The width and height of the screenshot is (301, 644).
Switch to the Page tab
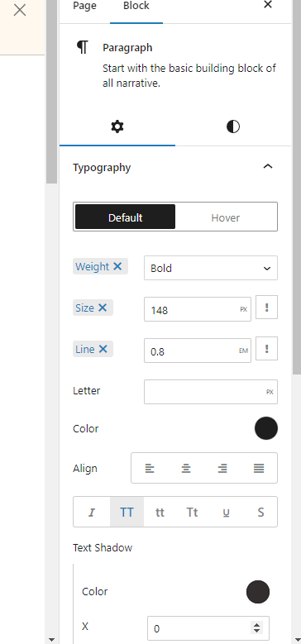[x=84, y=6]
